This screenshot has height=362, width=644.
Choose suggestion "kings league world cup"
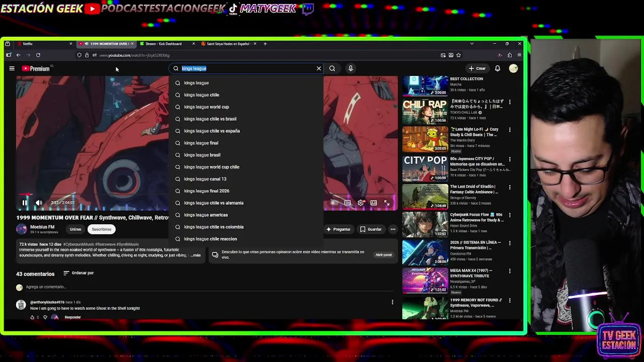(x=247, y=107)
